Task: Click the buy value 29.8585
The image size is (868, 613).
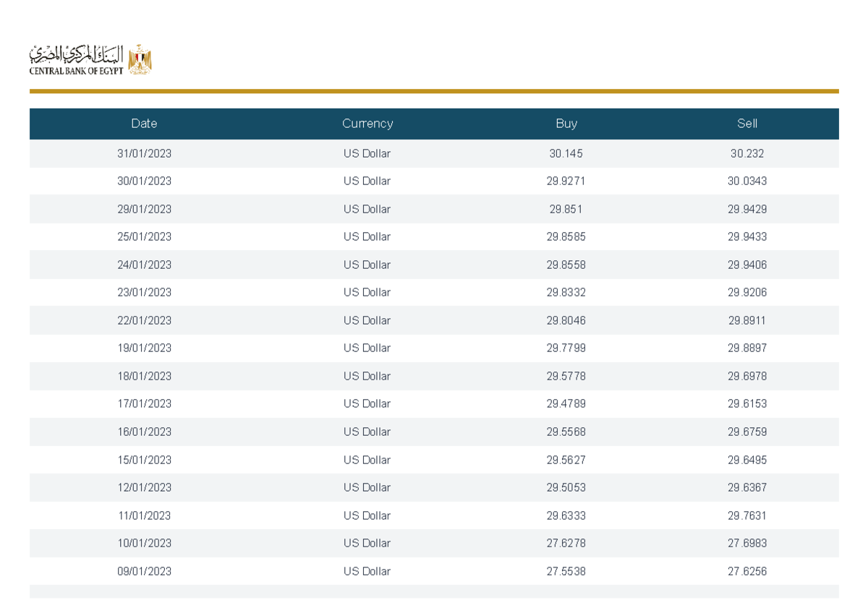Action: pyautogui.click(x=566, y=237)
